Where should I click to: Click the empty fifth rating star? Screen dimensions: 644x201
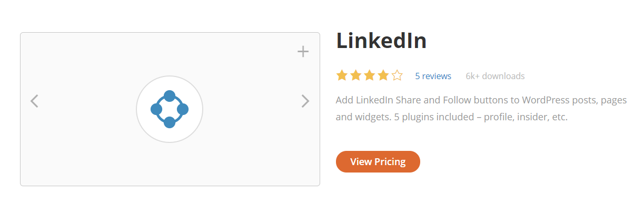click(397, 75)
